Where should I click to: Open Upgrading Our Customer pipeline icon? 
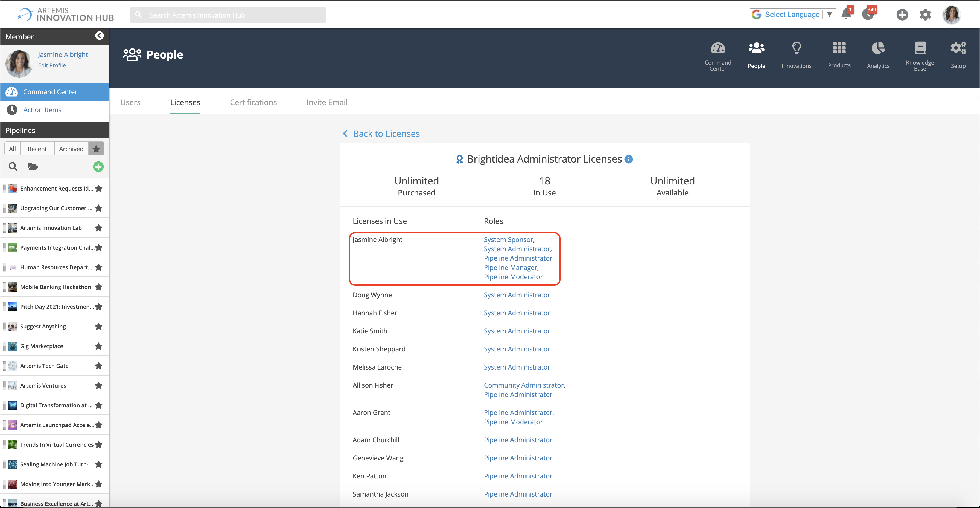[13, 208]
